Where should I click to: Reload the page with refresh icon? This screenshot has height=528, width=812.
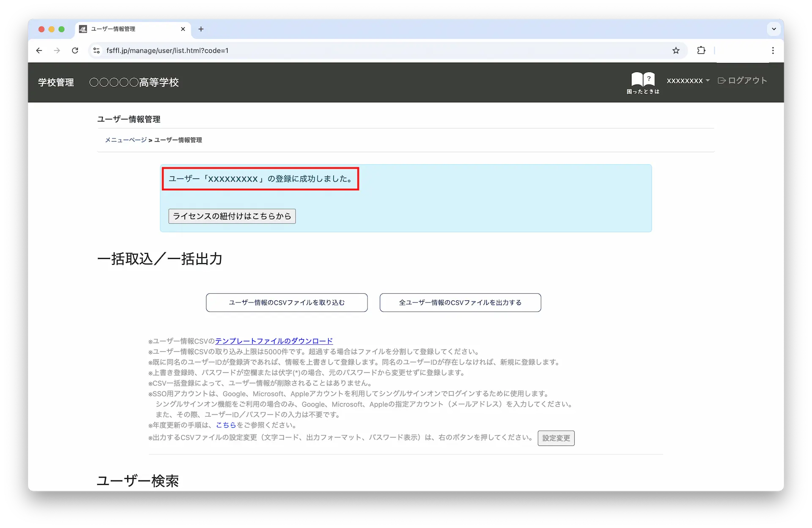click(x=75, y=50)
